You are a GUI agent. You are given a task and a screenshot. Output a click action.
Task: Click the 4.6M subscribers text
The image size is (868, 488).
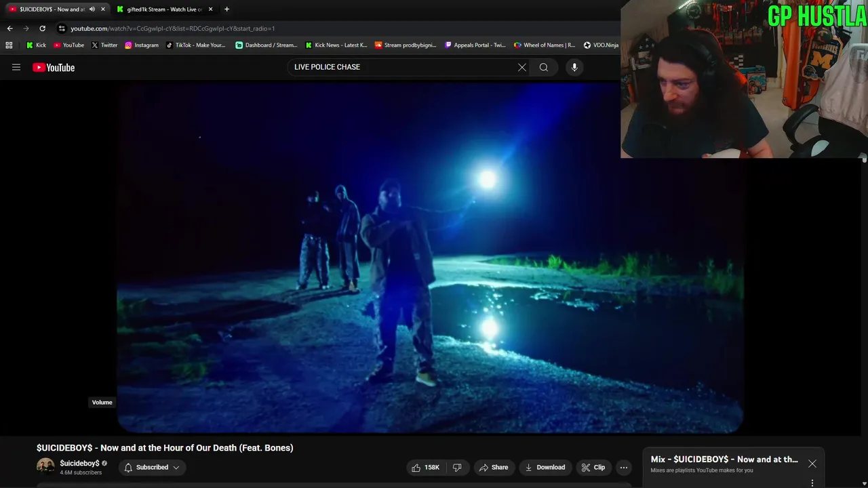click(x=81, y=472)
